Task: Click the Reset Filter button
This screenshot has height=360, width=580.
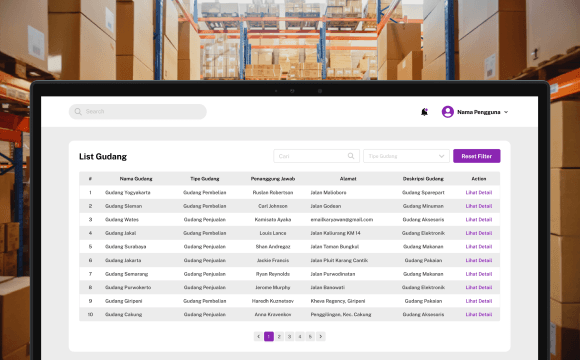Action: [476, 156]
